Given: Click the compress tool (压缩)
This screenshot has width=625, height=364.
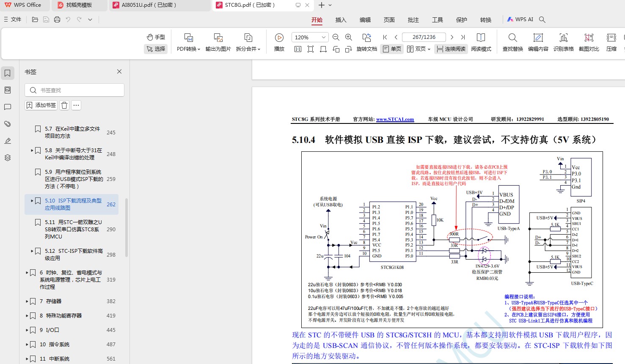Looking at the screenshot, I should click(611, 42).
